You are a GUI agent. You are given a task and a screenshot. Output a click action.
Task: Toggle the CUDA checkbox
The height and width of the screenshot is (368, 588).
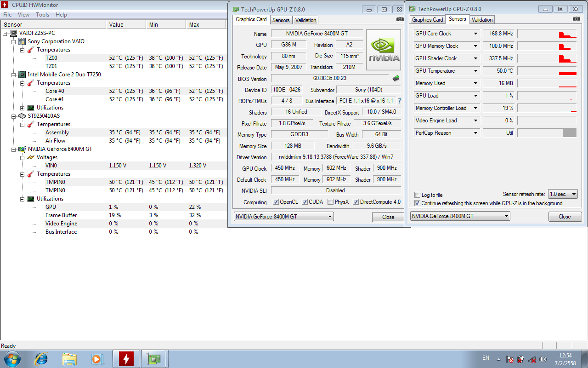(x=305, y=202)
